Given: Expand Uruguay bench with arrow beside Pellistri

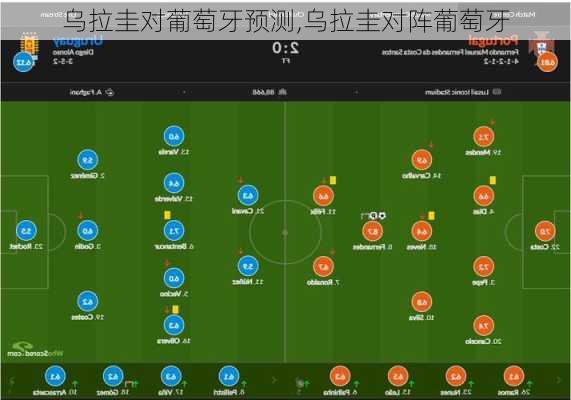Looking at the screenshot, I should click(x=274, y=380).
